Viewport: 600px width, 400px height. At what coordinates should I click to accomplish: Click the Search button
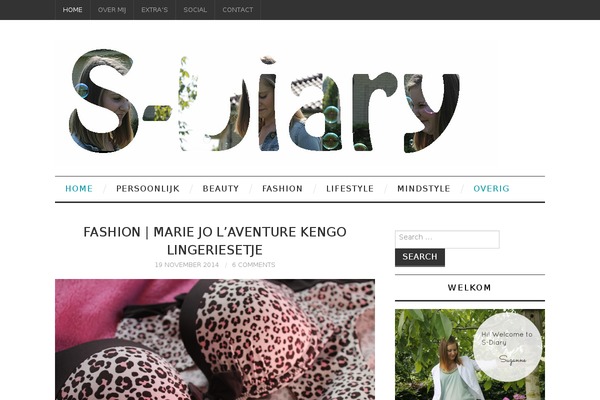pos(420,257)
